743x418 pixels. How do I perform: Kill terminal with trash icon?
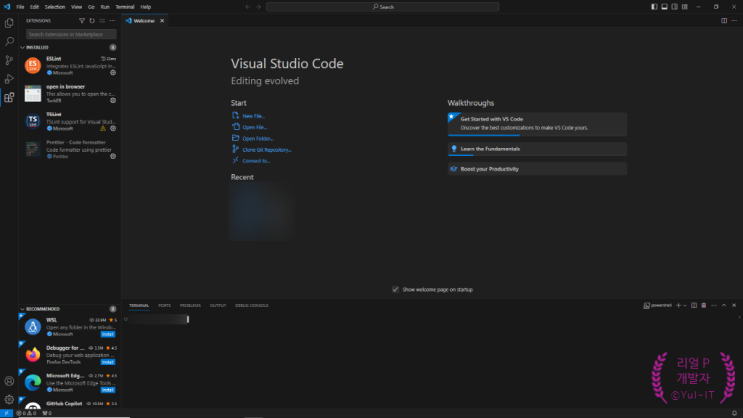[x=704, y=306]
